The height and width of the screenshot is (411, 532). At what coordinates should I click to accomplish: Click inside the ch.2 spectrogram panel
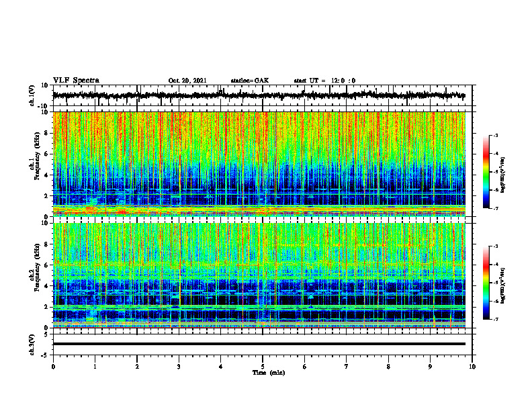tap(259, 275)
